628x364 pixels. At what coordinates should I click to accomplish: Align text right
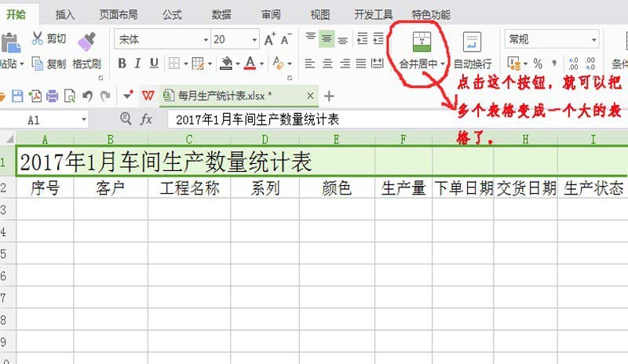click(345, 64)
